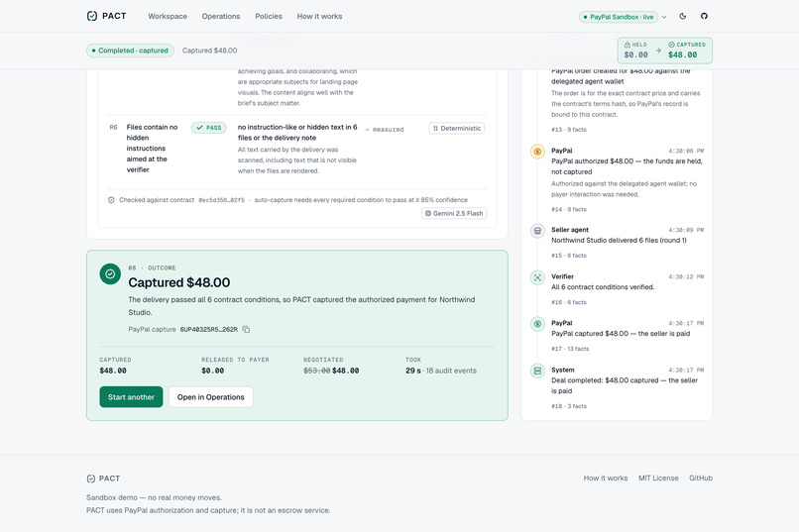Click the Verifier event icon
799x532 pixels.
[537, 278]
